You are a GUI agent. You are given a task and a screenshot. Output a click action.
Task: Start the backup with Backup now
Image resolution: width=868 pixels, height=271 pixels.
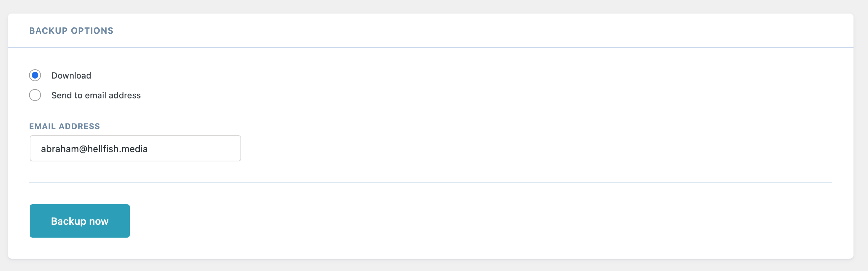(x=80, y=221)
